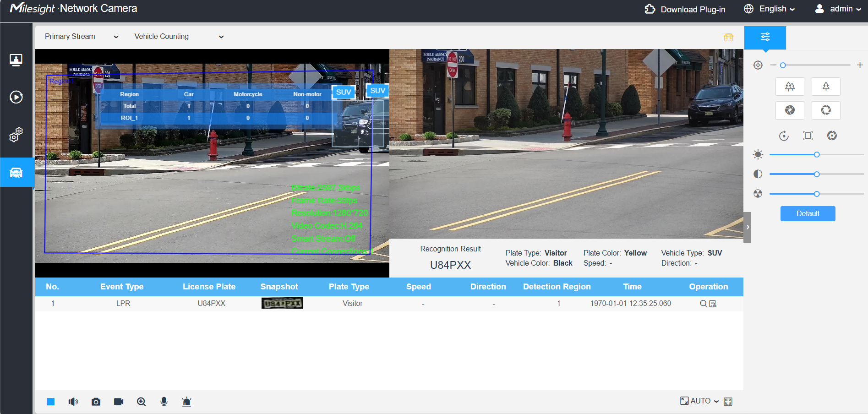Adjust the contrast slider
This screenshot has height=414, width=868.
[x=816, y=174]
